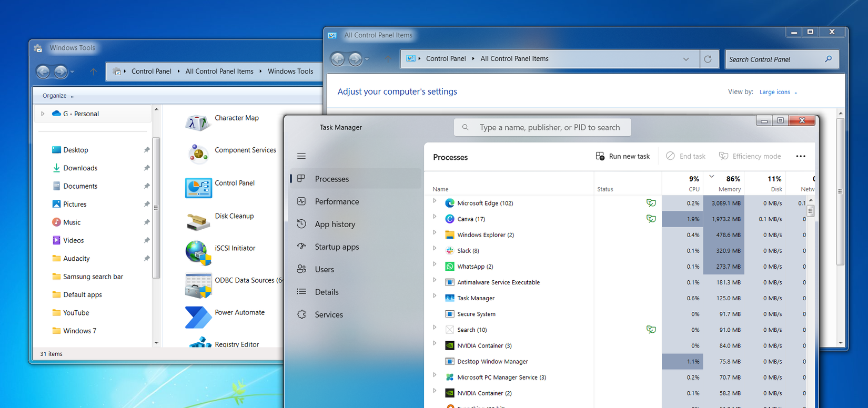The image size is (868, 408).
Task: Refresh the All Control Panel Items window
Action: point(708,59)
